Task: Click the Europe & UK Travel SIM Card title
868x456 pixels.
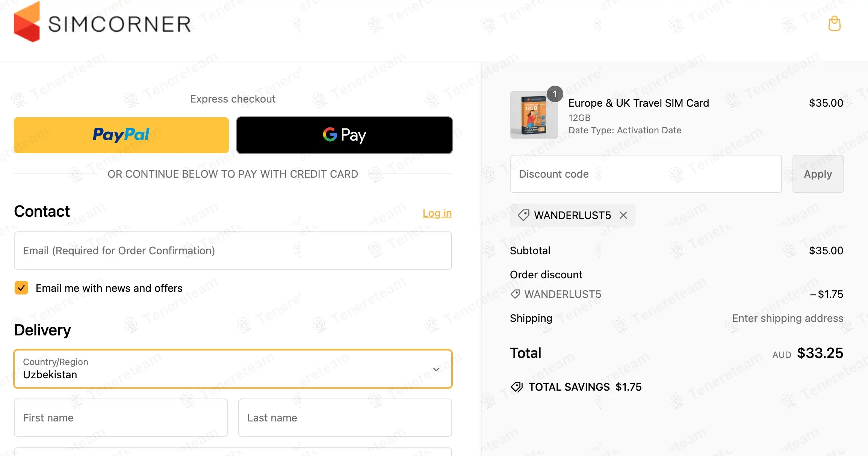Action: click(x=638, y=103)
